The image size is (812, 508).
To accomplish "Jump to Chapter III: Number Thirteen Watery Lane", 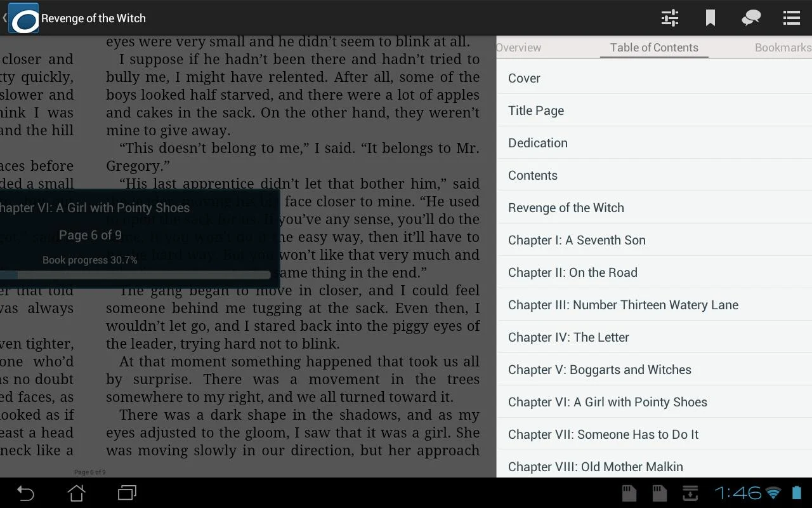I will pos(654,305).
